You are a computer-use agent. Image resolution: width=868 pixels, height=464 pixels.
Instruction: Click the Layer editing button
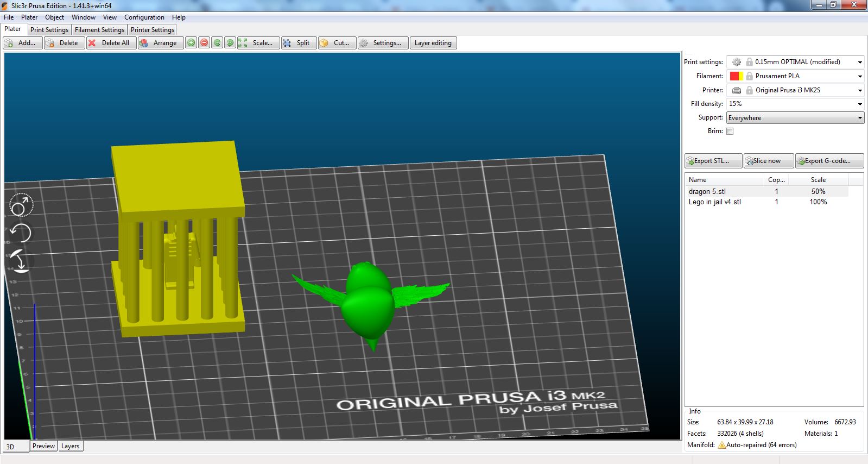point(433,43)
